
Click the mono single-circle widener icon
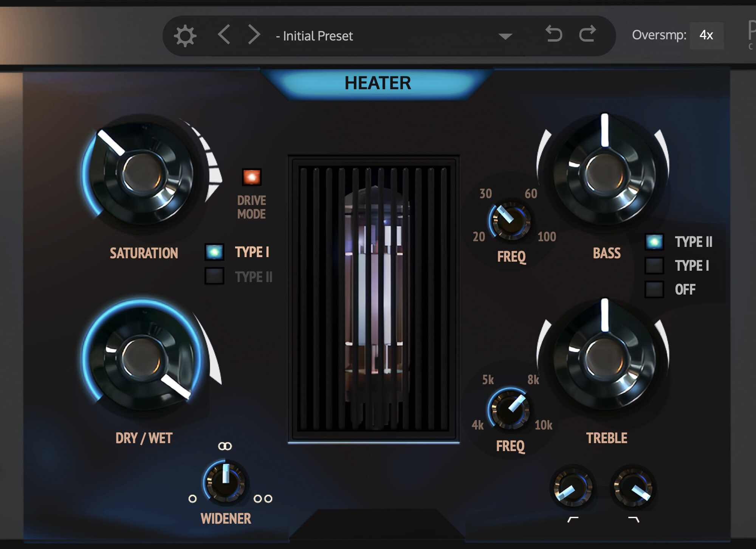[x=192, y=499]
